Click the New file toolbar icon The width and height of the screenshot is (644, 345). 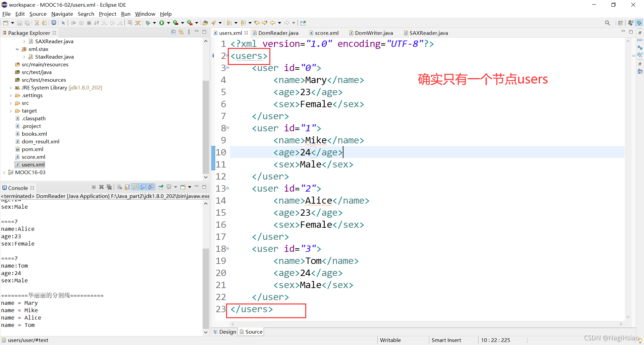(x=6, y=23)
